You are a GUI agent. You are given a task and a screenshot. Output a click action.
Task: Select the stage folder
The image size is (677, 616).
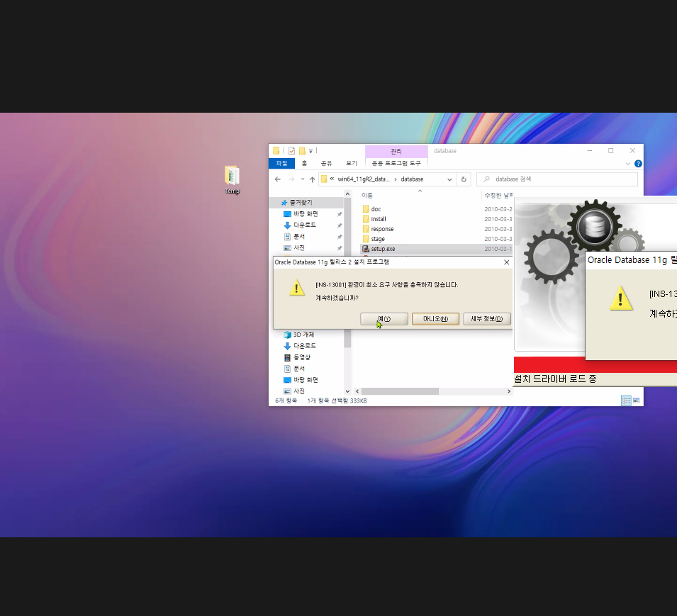click(x=378, y=239)
